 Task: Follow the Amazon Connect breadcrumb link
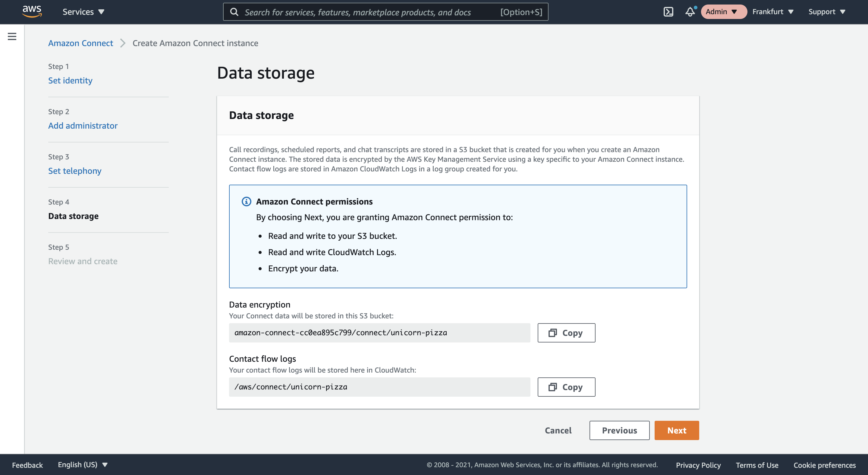pyautogui.click(x=80, y=43)
